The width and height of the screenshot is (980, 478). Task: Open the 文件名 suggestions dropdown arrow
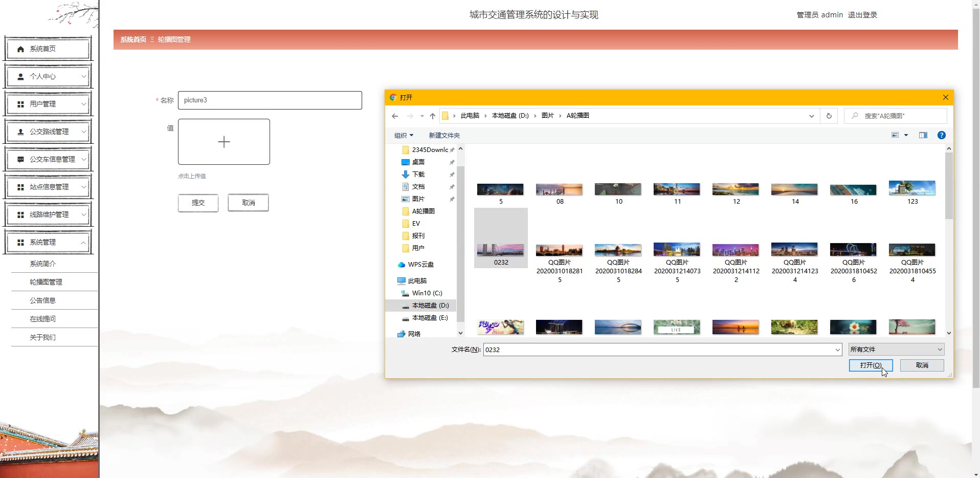point(838,350)
